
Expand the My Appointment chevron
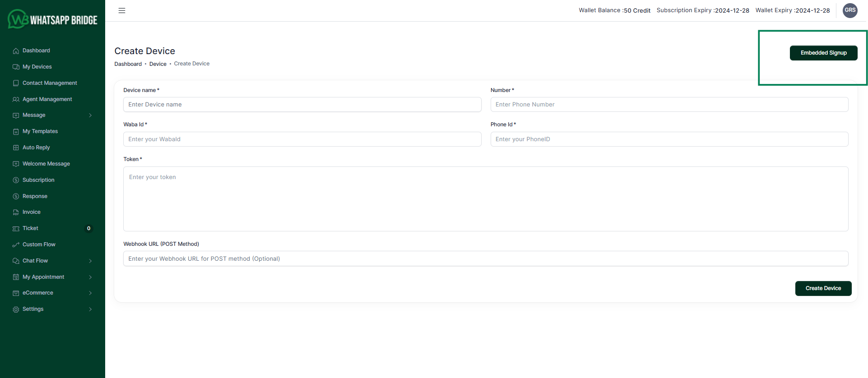[x=90, y=277]
